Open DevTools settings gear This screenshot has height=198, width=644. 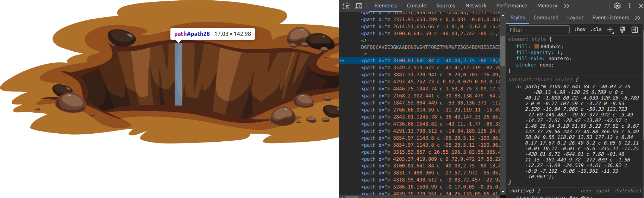tap(618, 6)
